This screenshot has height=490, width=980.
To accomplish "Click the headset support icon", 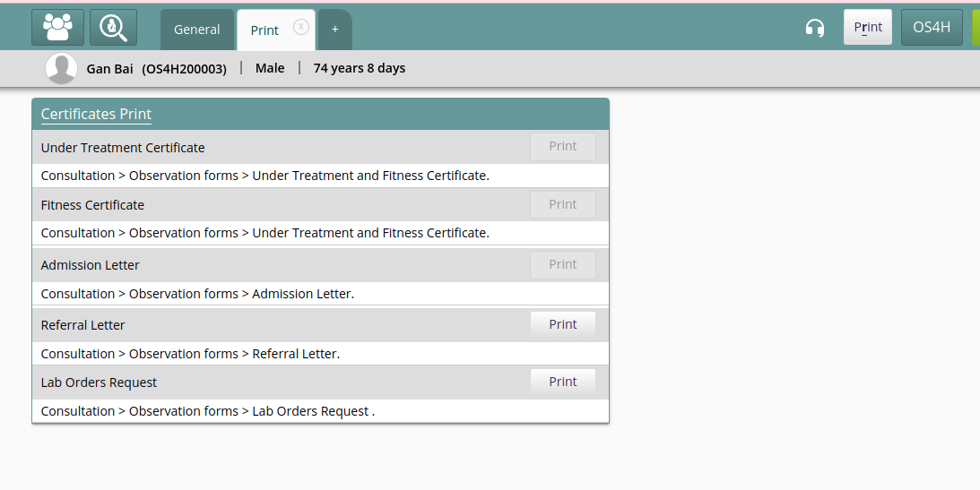I will point(814,28).
